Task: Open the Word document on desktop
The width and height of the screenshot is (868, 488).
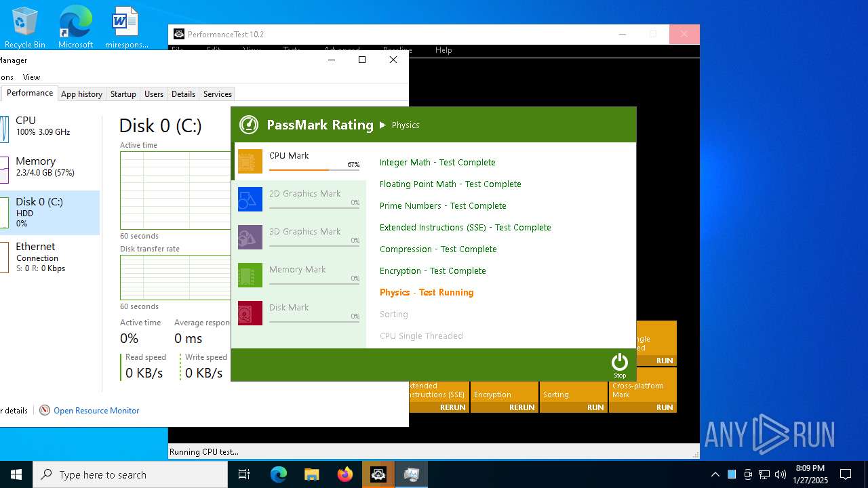Action: [x=126, y=28]
